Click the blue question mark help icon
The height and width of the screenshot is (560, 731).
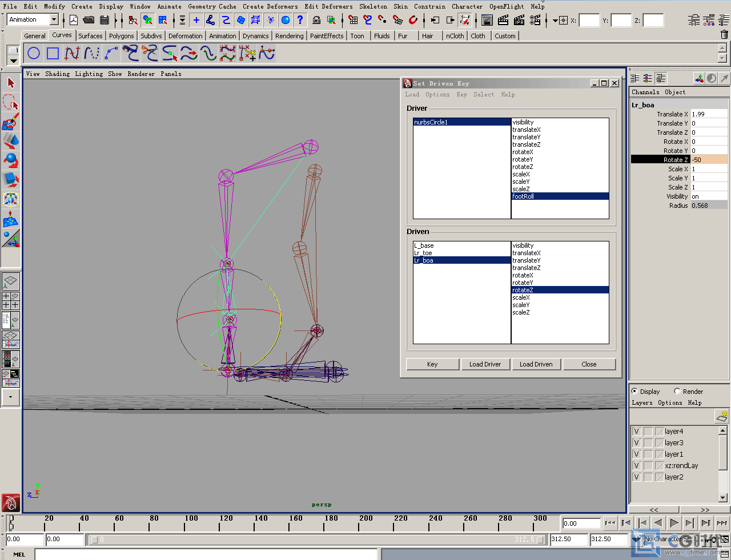coord(300,20)
